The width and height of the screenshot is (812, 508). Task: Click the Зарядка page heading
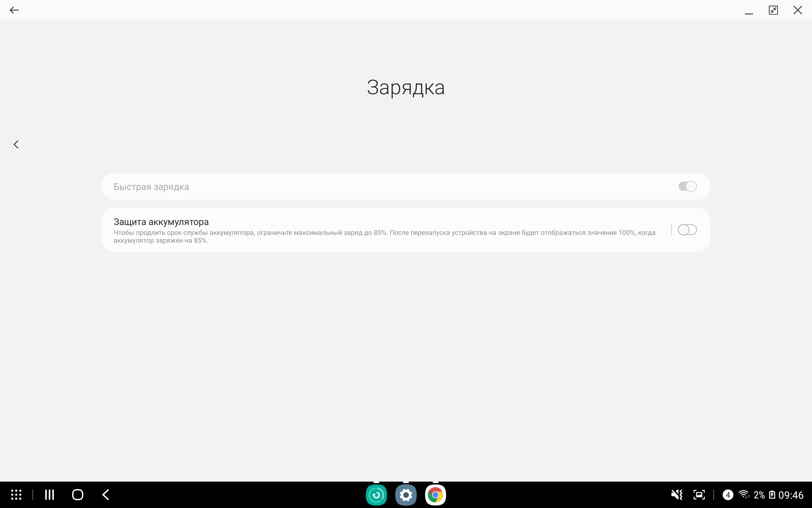[406, 88]
